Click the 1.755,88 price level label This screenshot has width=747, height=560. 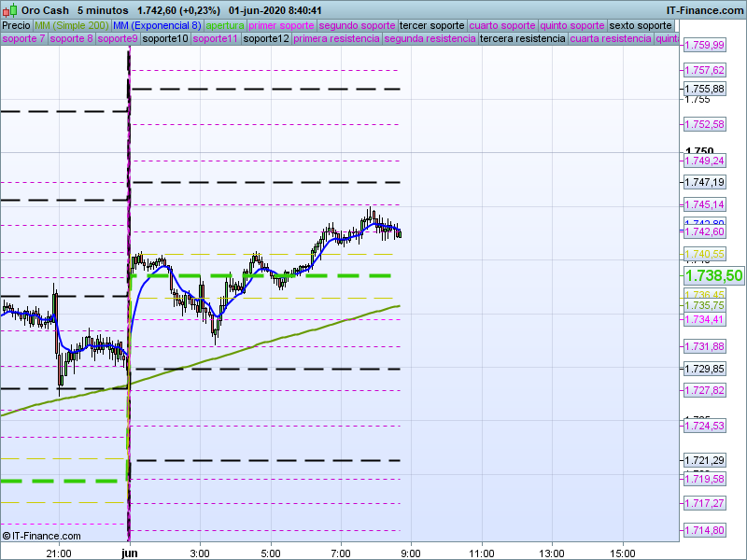pyautogui.click(x=705, y=89)
